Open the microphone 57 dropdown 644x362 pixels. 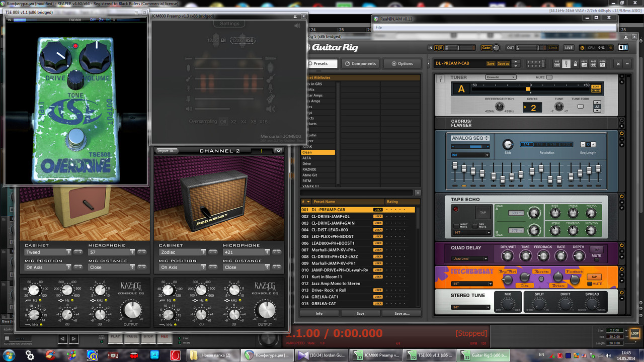(112, 252)
